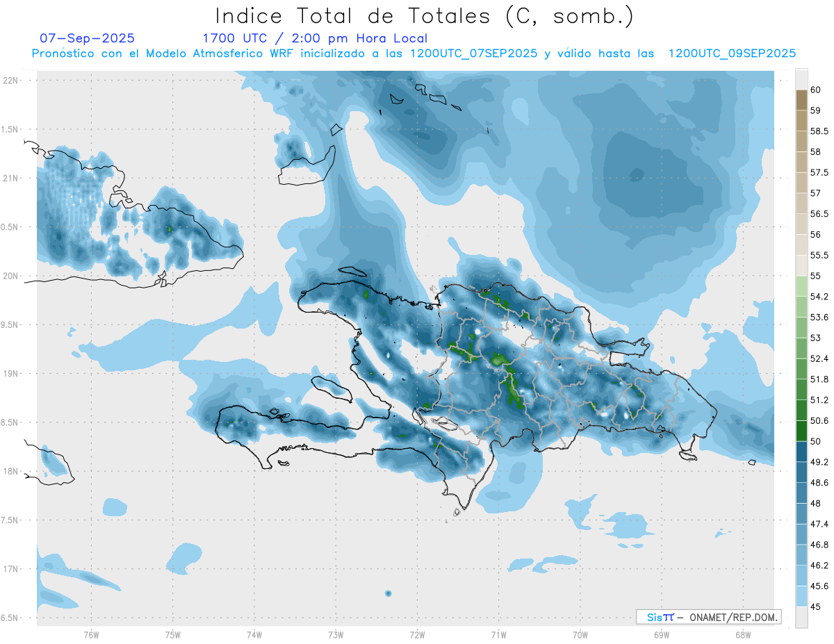Click the legend value '57.5'

pos(819,172)
